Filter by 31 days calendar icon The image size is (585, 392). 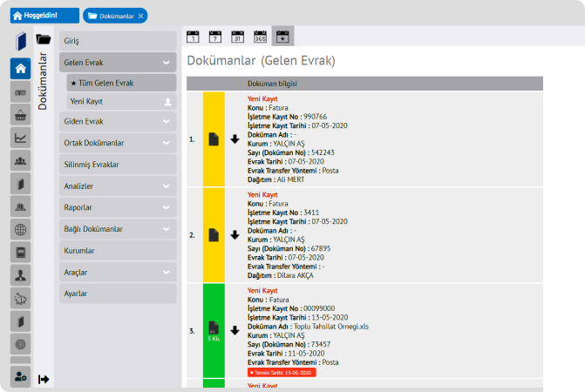[x=238, y=37]
